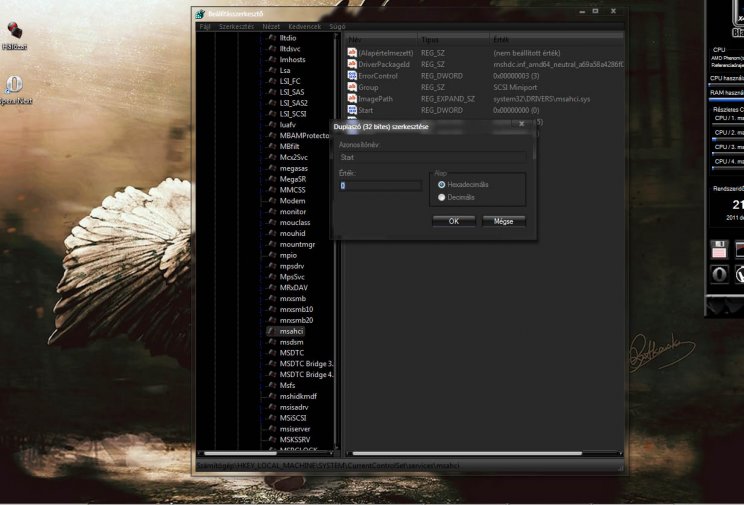Click the folder icon of the MMCSS key
The image size is (744, 505).
[272, 190]
